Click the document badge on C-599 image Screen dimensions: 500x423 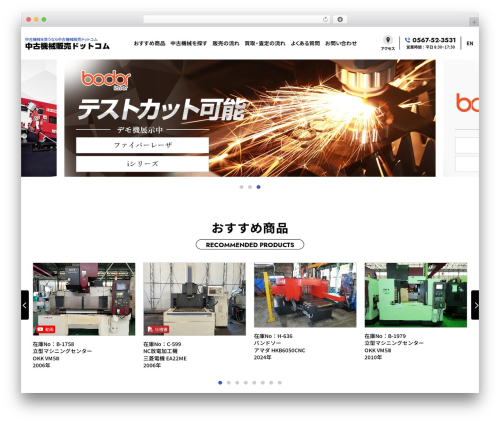point(158,329)
